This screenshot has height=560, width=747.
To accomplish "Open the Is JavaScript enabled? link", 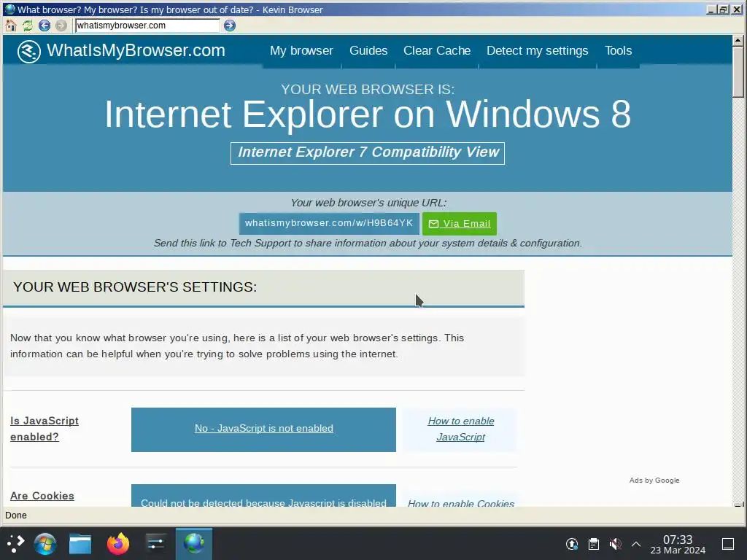I will click(44, 429).
